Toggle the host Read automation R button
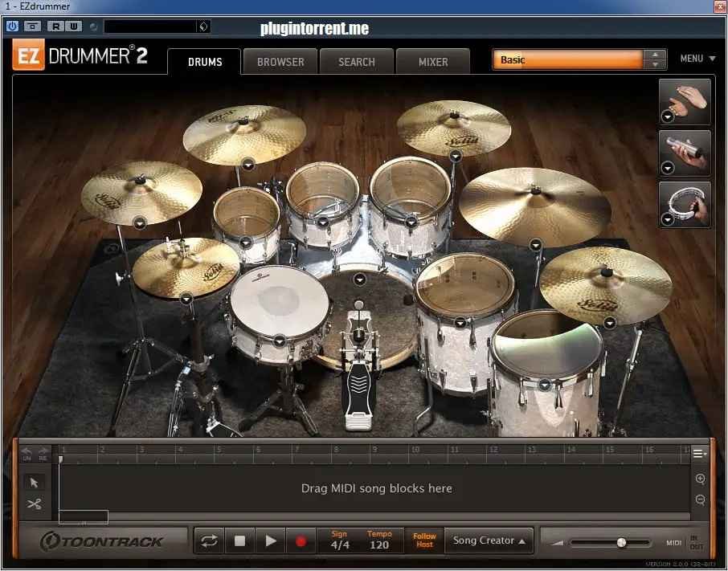The height and width of the screenshot is (571, 728). pos(55,27)
